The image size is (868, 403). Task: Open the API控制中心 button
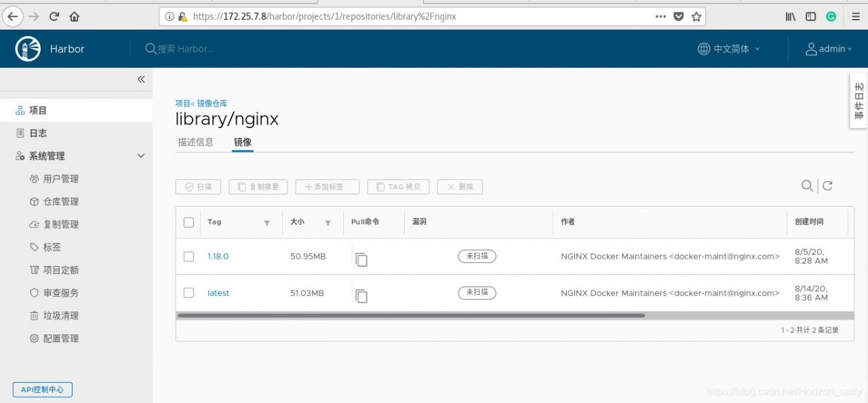coord(42,389)
